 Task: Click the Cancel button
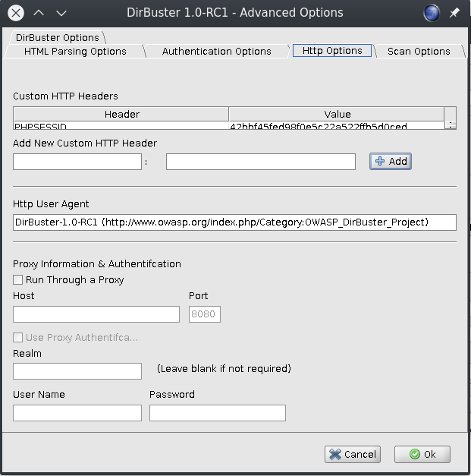point(353,454)
